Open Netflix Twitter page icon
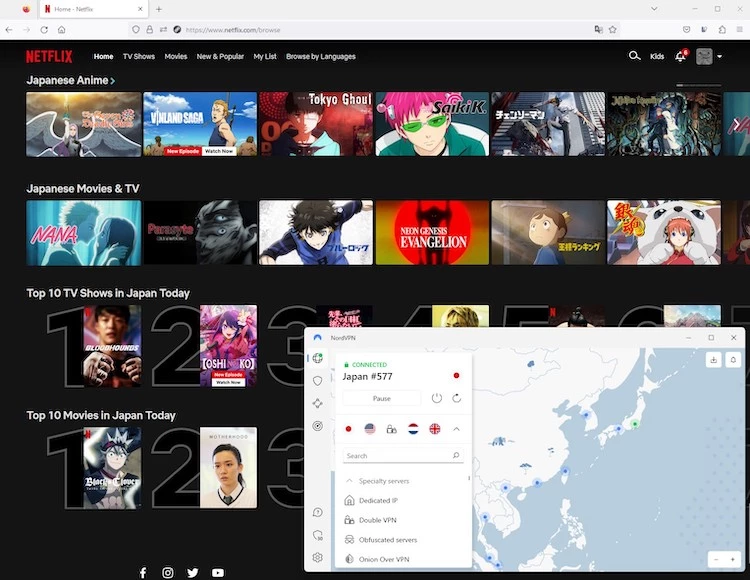 point(193,572)
